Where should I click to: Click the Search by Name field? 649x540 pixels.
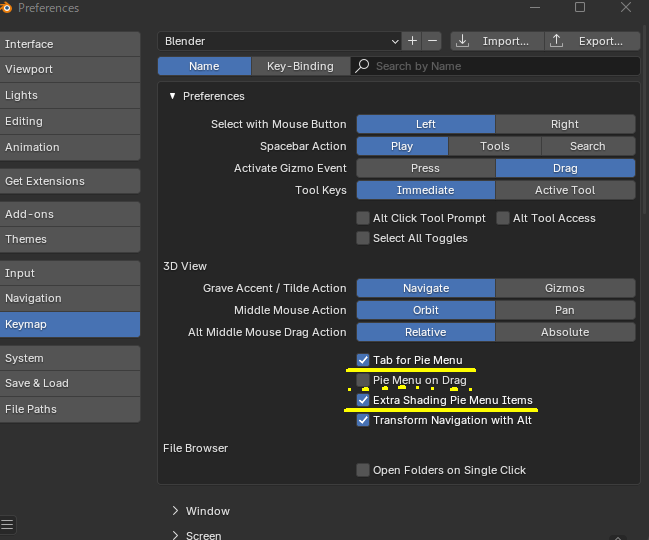[500, 66]
